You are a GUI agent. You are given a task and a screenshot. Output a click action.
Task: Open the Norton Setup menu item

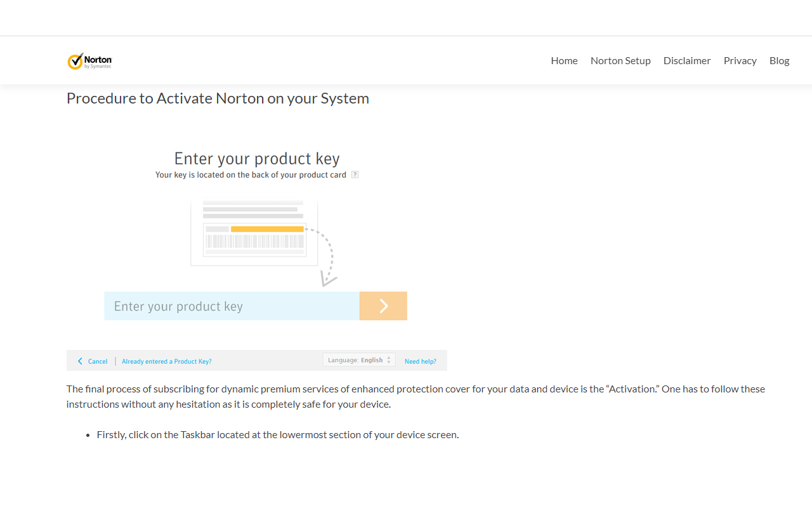click(620, 60)
